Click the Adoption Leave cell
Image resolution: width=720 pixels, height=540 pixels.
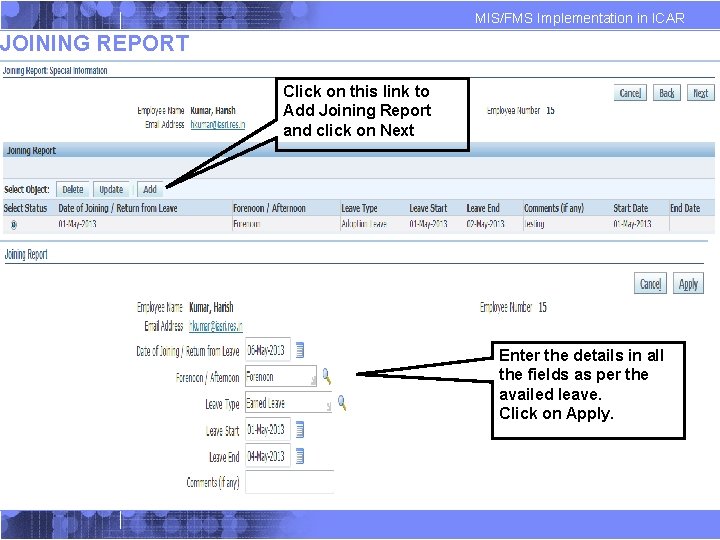[x=364, y=224]
